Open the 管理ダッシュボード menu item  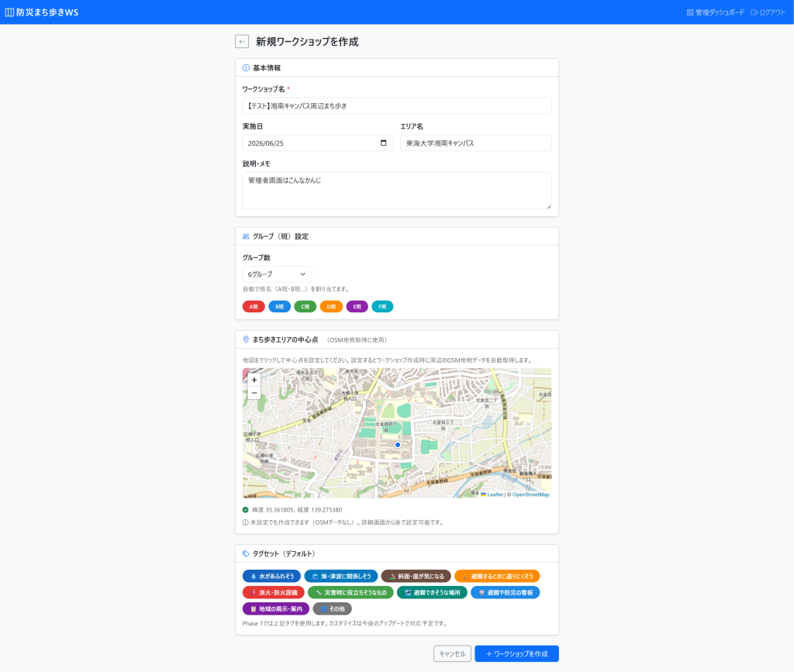[x=715, y=12]
